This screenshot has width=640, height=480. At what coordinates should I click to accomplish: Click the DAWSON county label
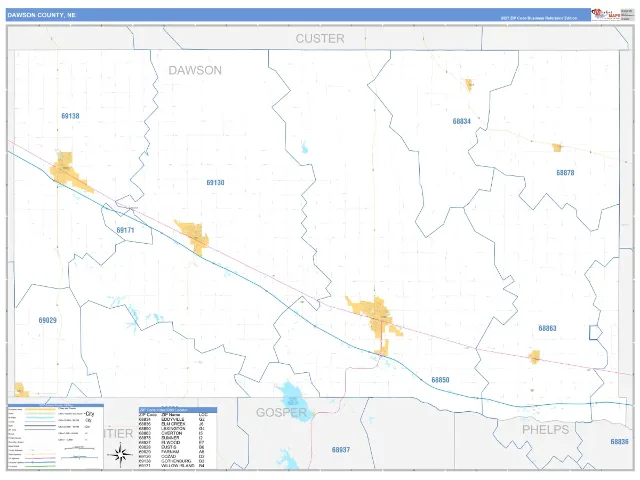pos(195,70)
